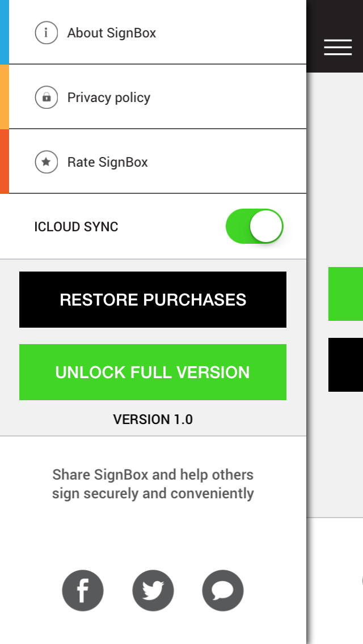
Task: Share SignBox via the Twitter icon
Action: [153, 591]
